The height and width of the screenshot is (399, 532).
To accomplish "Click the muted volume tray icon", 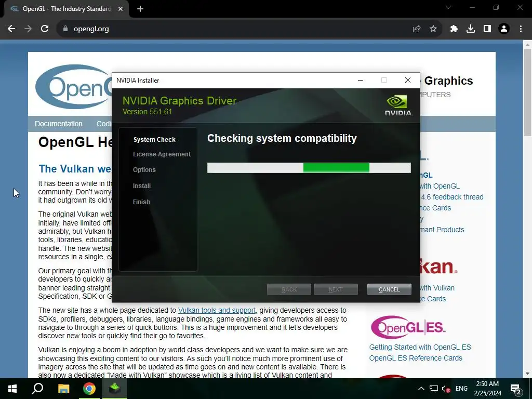I will [446, 389].
